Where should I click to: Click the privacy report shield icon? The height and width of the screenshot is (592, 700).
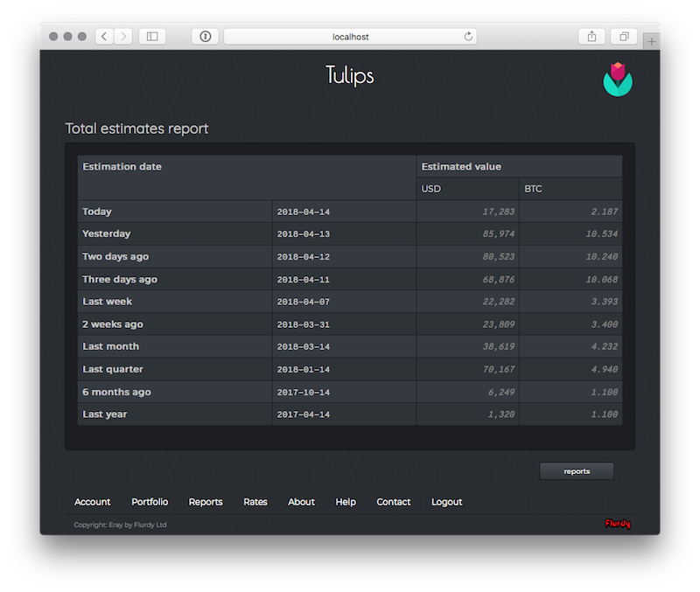[x=205, y=36]
